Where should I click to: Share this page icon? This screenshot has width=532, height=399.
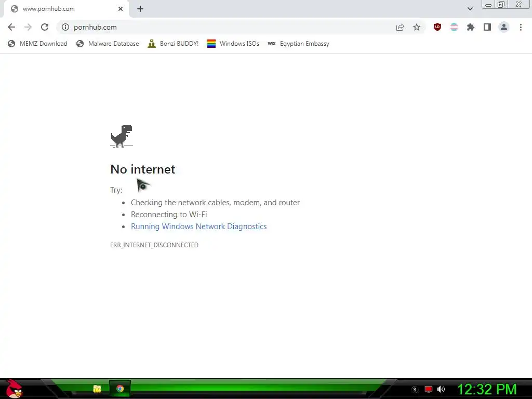tap(400, 27)
